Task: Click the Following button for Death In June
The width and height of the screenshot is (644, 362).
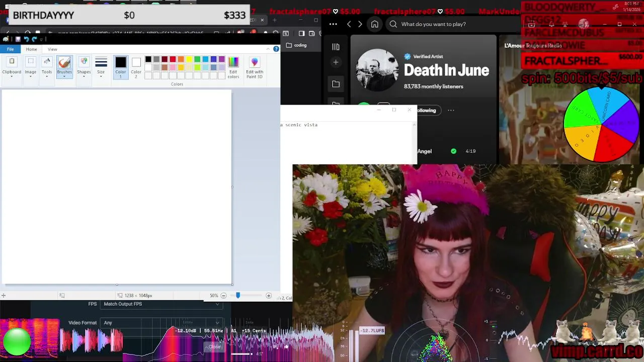Action: click(x=427, y=111)
